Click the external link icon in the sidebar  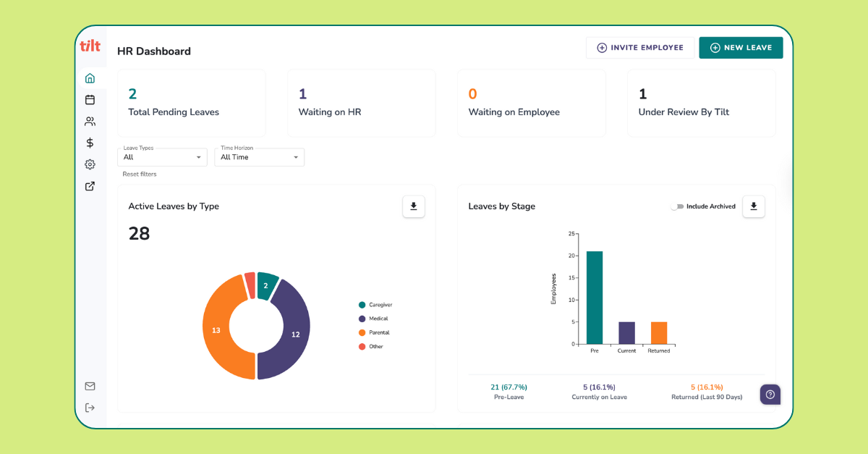point(90,186)
